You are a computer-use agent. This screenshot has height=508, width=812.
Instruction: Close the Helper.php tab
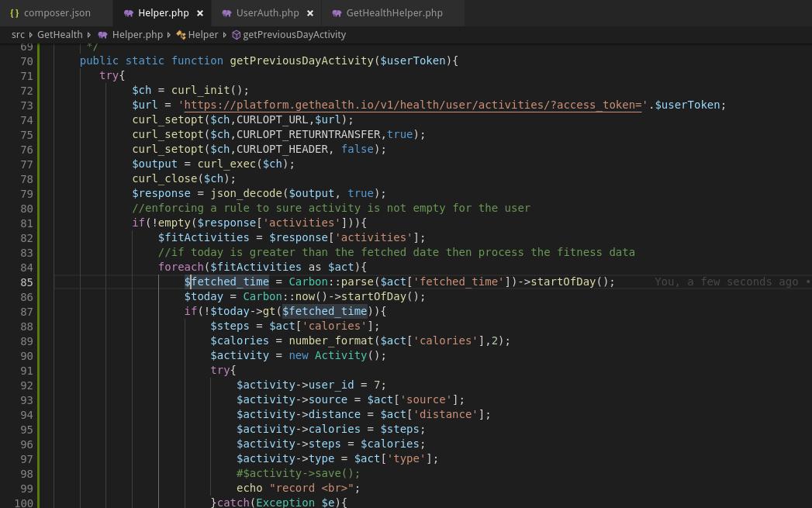(x=200, y=13)
